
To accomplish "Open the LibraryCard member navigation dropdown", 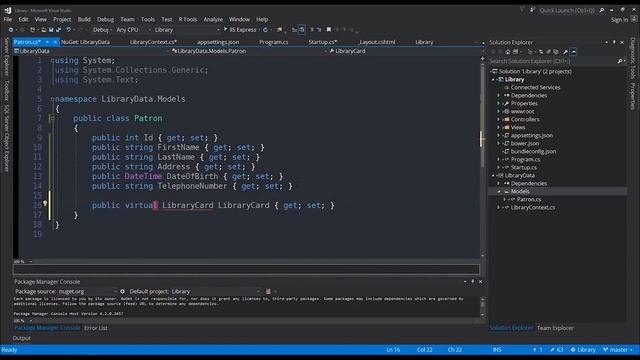I will pyautogui.click(x=404, y=51).
